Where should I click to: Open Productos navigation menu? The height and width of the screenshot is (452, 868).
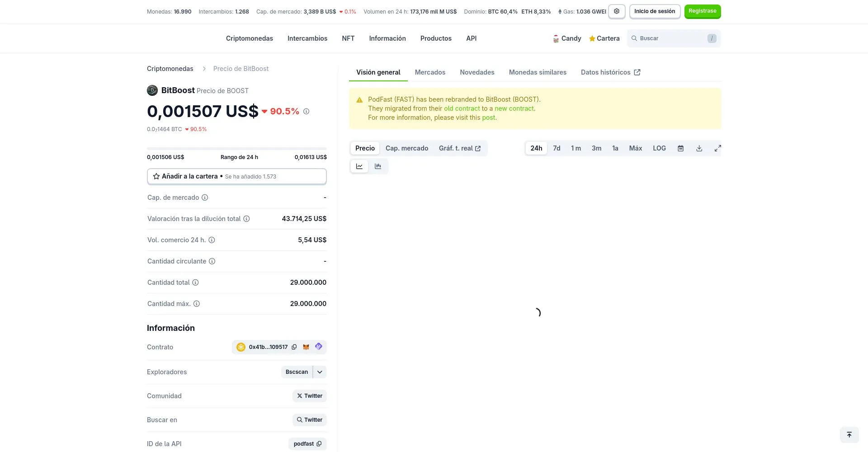[436, 38]
